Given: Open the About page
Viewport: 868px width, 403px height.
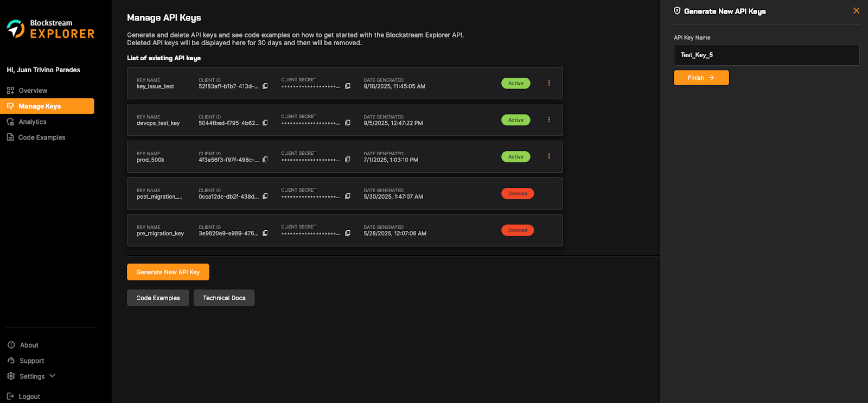Looking at the screenshot, I should click(x=29, y=345).
